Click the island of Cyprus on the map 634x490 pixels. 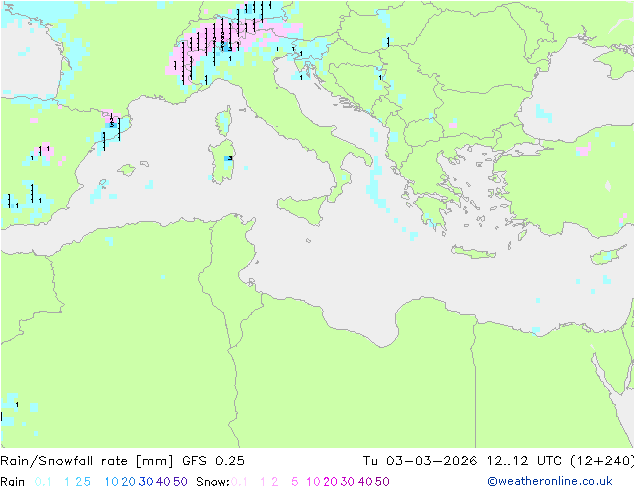(607, 256)
